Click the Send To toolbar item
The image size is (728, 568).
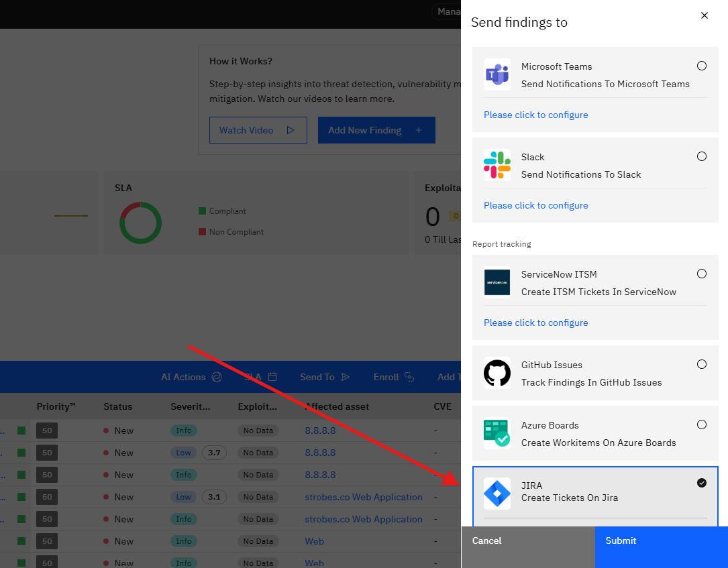325,377
